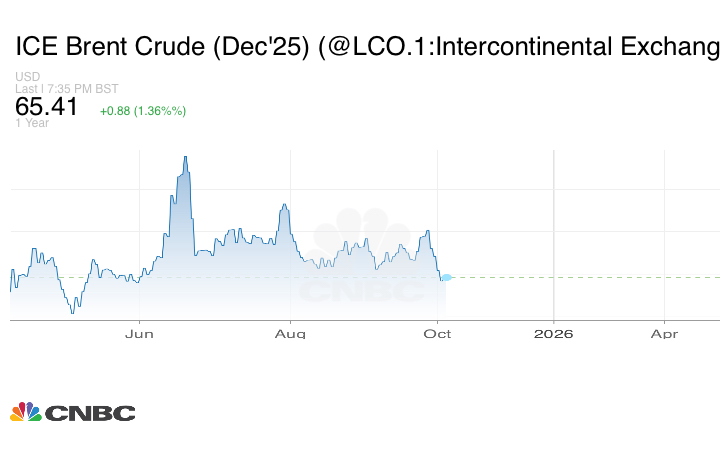Image resolution: width=720 pixels, height=450 pixels.
Task: Click the Oct label on the time axis
Action: [437, 333]
